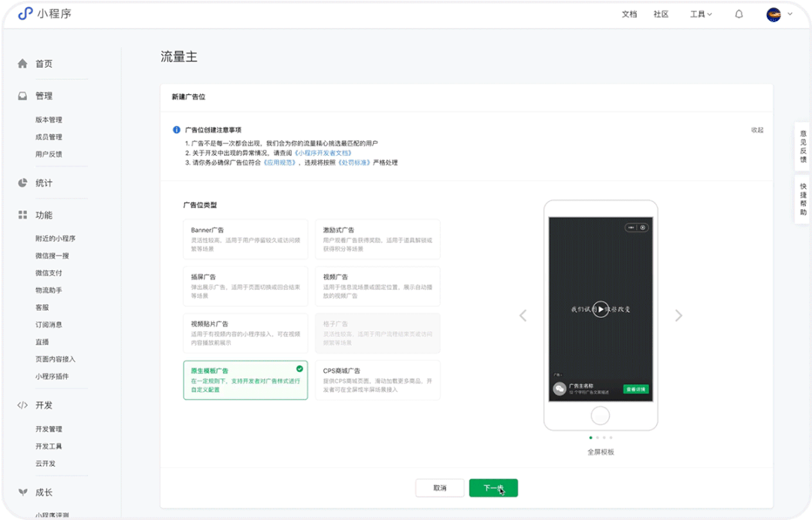Open the 工具 dropdown in top bar
The height and width of the screenshot is (520, 812).
point(699,14)
